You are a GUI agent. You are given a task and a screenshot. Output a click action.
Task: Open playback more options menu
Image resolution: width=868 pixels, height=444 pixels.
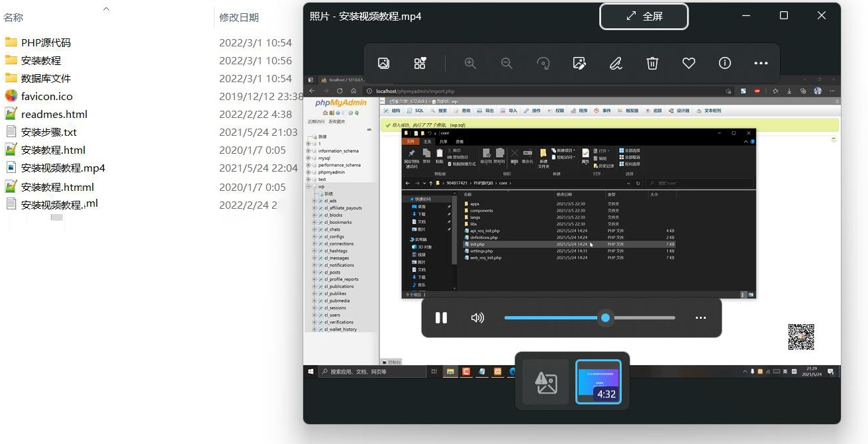[700, 318]
